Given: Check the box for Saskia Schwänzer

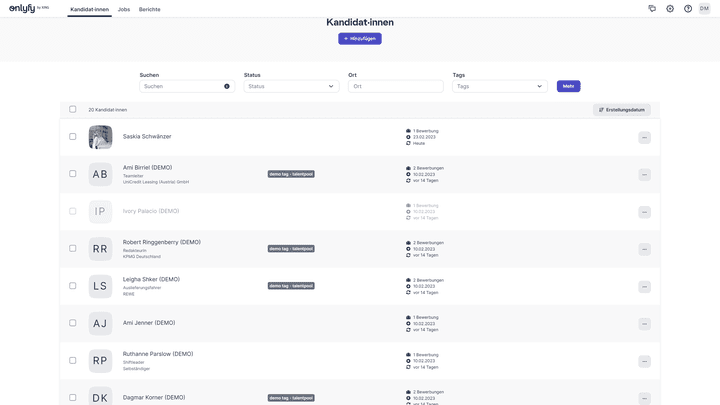Looking at the screenshot, I should 73,137.
